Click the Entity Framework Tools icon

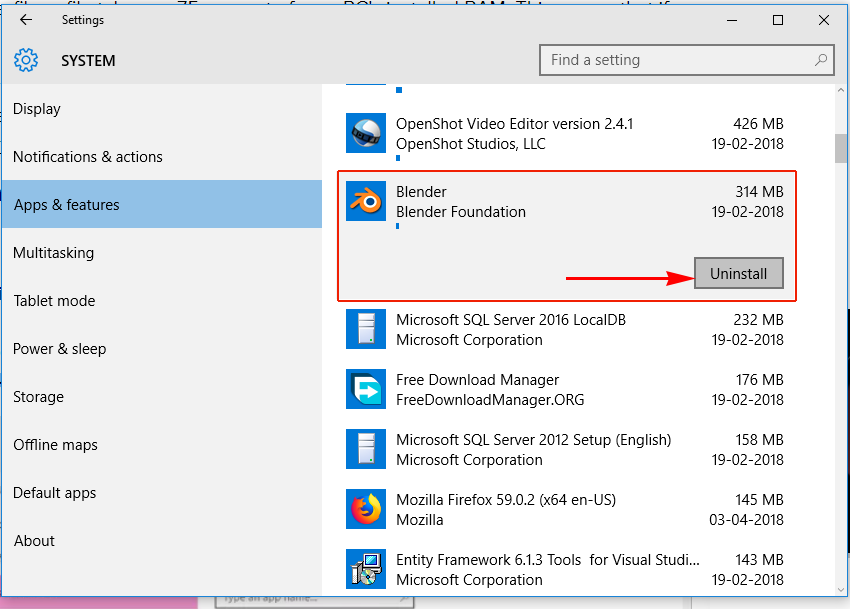point(366,569)
